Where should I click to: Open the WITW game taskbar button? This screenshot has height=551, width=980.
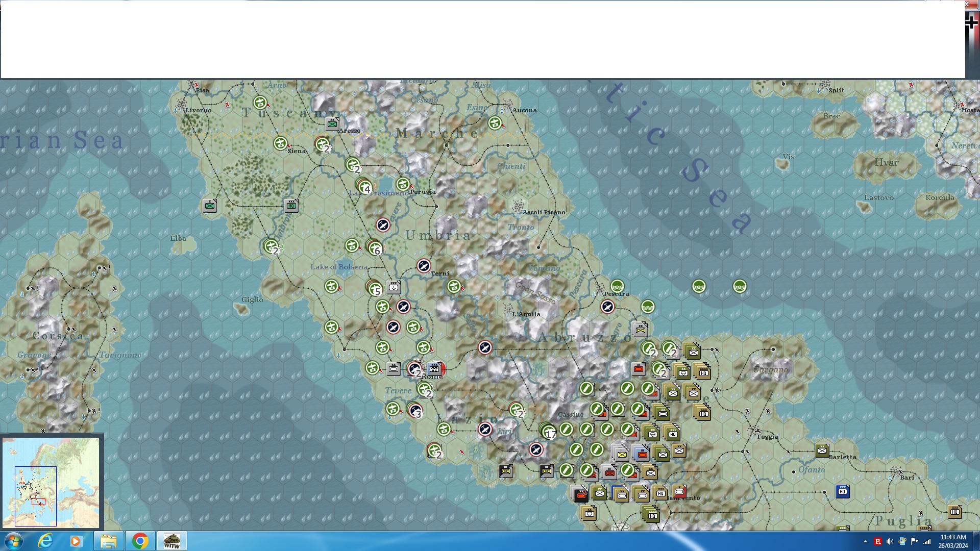tap(171, 541)
